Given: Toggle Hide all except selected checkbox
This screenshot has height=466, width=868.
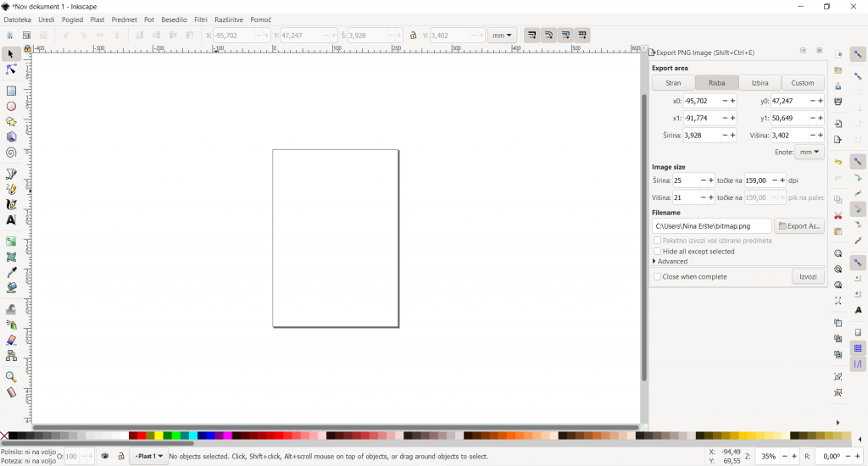Looking at the screenshot, I should tap(657, 252).
